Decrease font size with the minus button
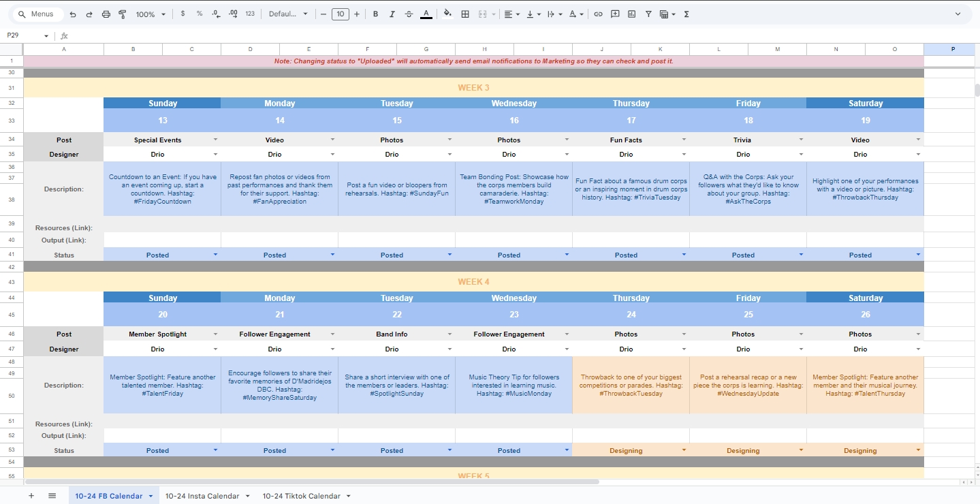This screenshot has width=980, height=504. click(323, 14)
